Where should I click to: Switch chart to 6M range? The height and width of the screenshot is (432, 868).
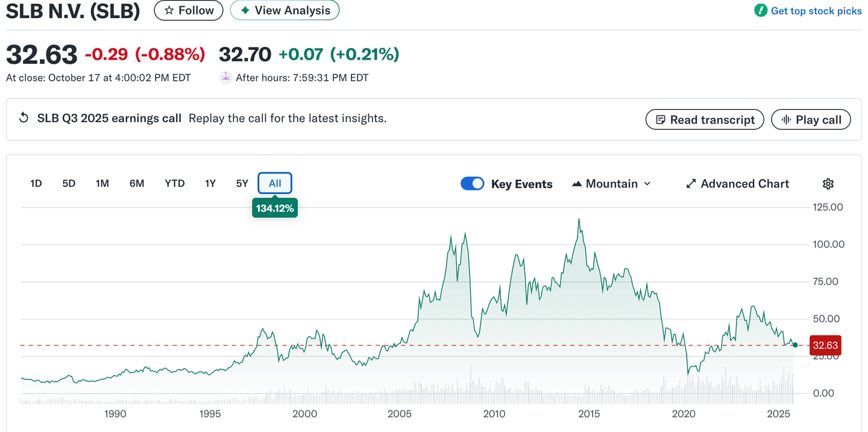[137, 183]
